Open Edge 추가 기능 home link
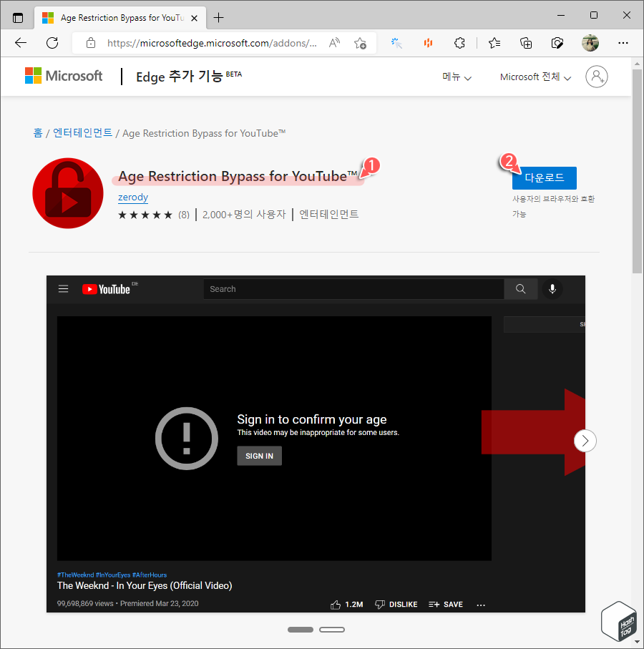 [x=189, y=77]
